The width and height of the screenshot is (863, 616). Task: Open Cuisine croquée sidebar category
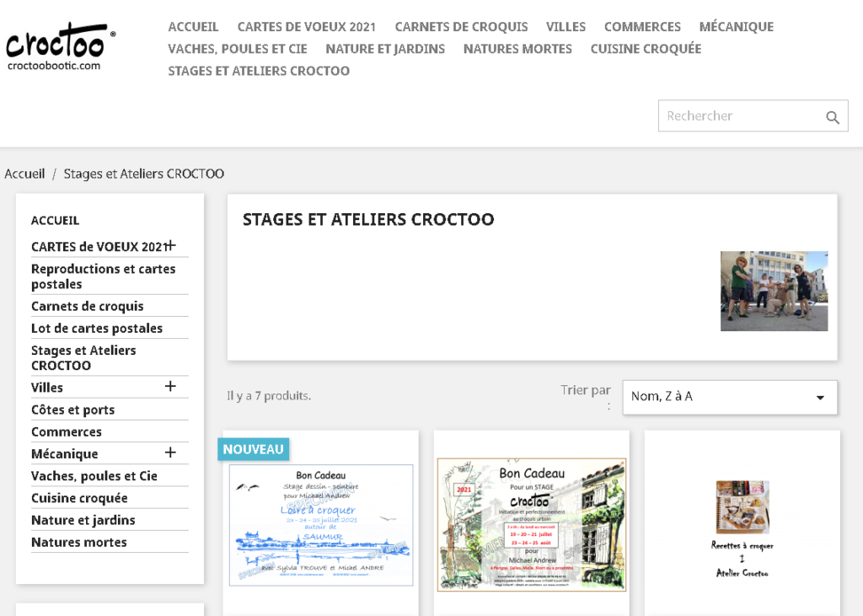pyautogui.click(x=79, y=498)
